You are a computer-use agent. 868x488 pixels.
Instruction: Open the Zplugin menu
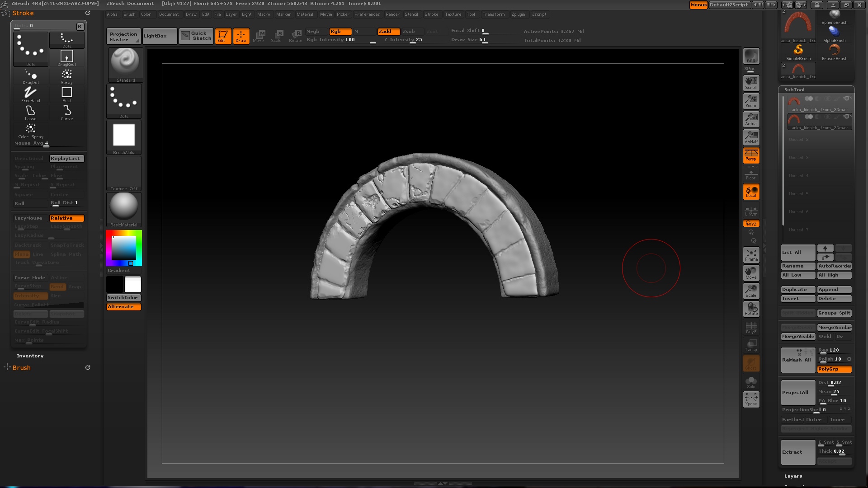click(518, 14)
